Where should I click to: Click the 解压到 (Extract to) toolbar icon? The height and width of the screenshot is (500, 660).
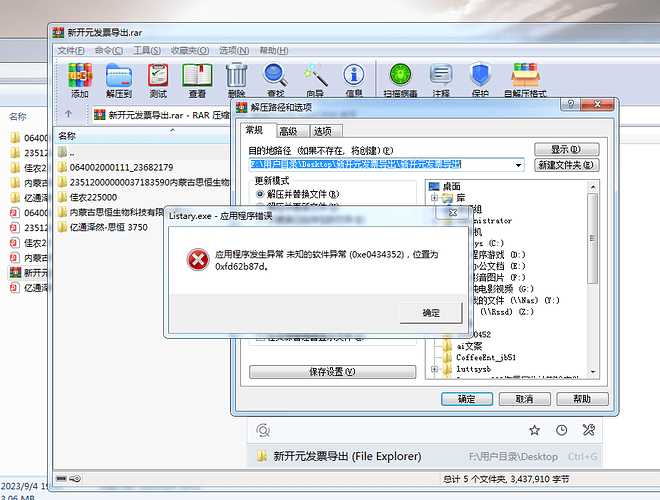tap(119, 80)
